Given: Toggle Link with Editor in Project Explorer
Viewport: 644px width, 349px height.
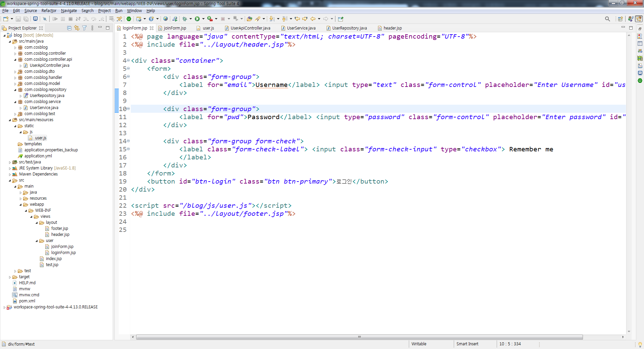Looking at the screenshot, I should pyautogui.click(x=77, y=28).
